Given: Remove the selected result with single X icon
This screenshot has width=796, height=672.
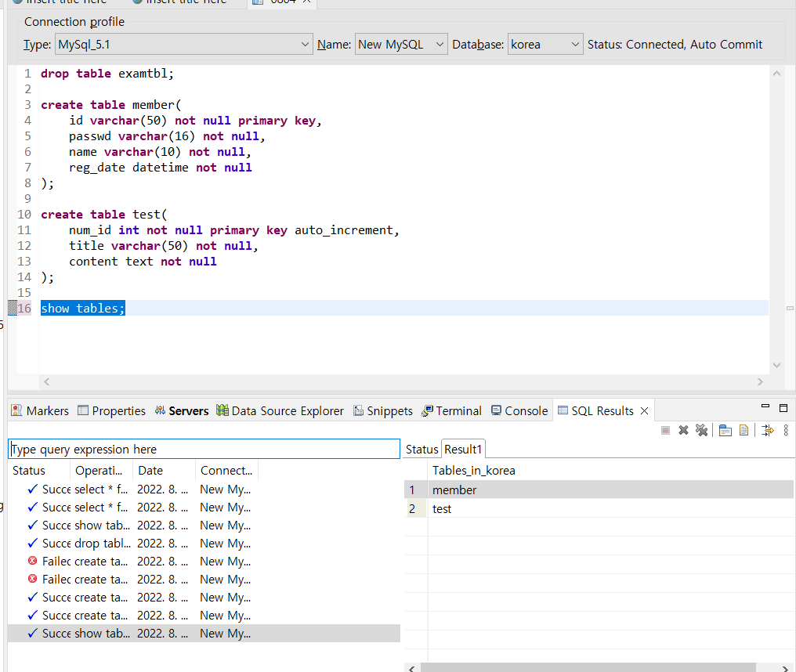Looking at the screenshot, I should tap(683, 431).
